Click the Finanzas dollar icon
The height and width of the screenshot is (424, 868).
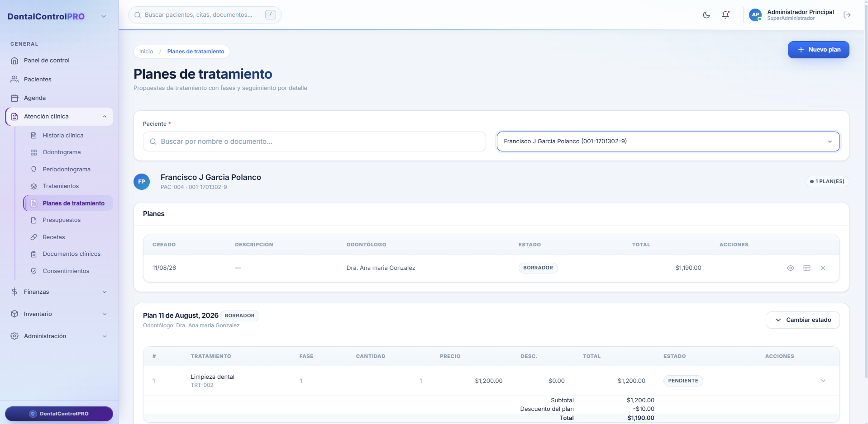point(14,292)
